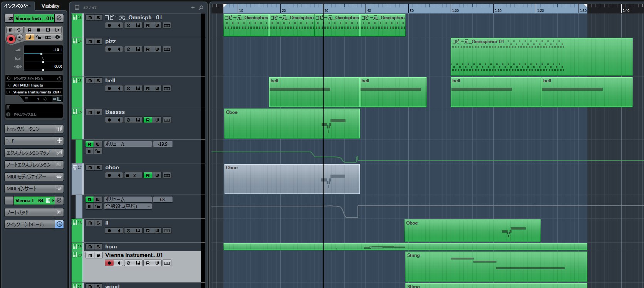644x288 pixels.
Task: Open the track list settings icon next to 47 / 47
Action: pyautogui.click(x=77, y=8)
